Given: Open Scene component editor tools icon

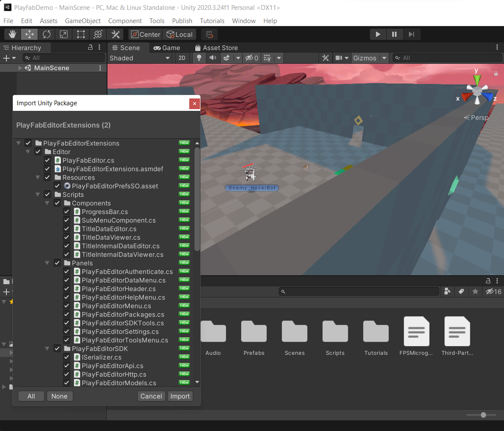Looking at the screenshot, I should pyautogui.click(x=325, y=58).
